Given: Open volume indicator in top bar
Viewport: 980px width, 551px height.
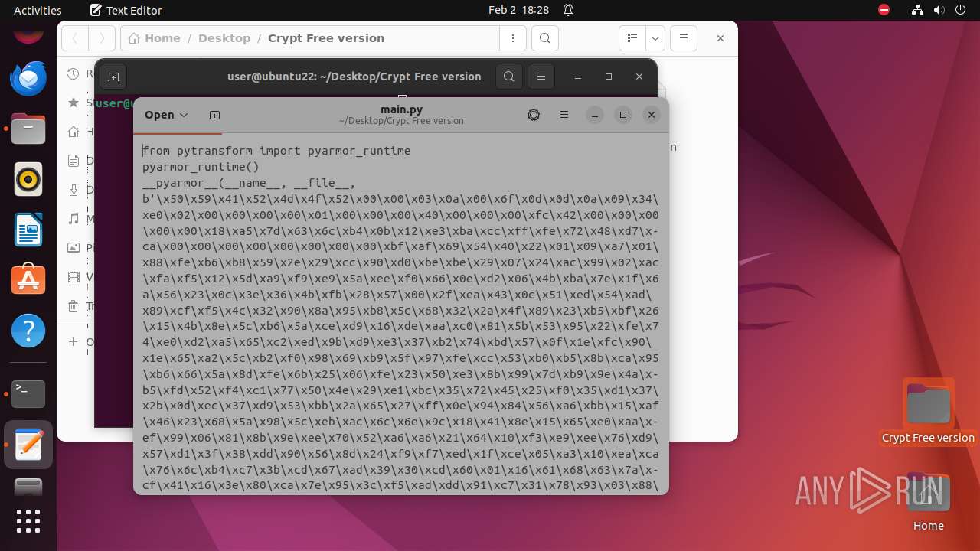Looking at the screenshot, I should [941, 10].
